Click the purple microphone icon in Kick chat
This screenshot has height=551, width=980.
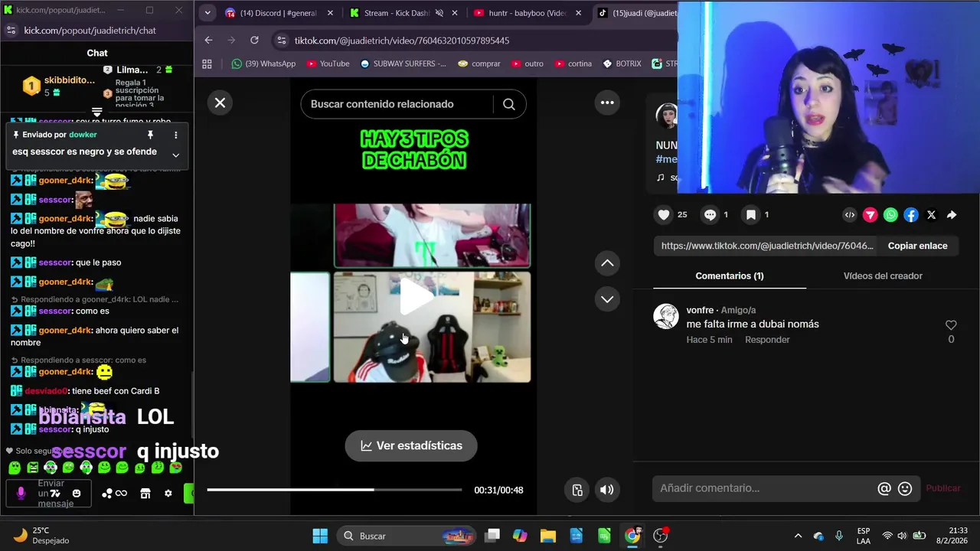pyautogui.click(x=21, y=494)
